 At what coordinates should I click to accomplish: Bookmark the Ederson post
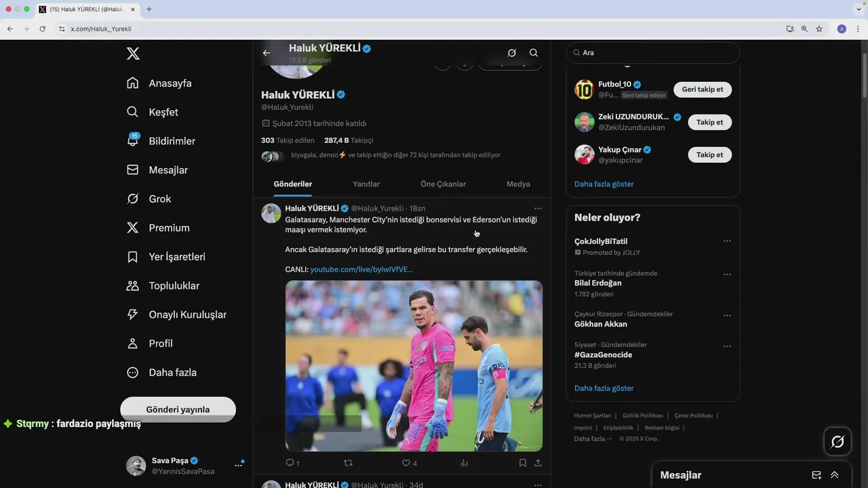click(522, 463)
